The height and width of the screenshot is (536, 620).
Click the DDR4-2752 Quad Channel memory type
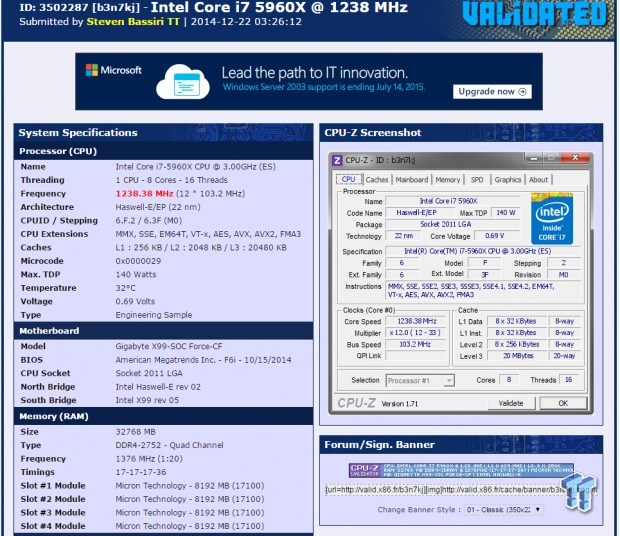169,445
